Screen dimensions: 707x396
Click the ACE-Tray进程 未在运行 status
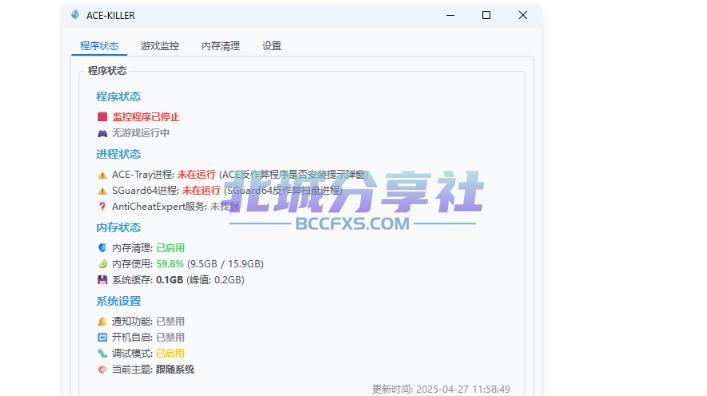(196, 175)
